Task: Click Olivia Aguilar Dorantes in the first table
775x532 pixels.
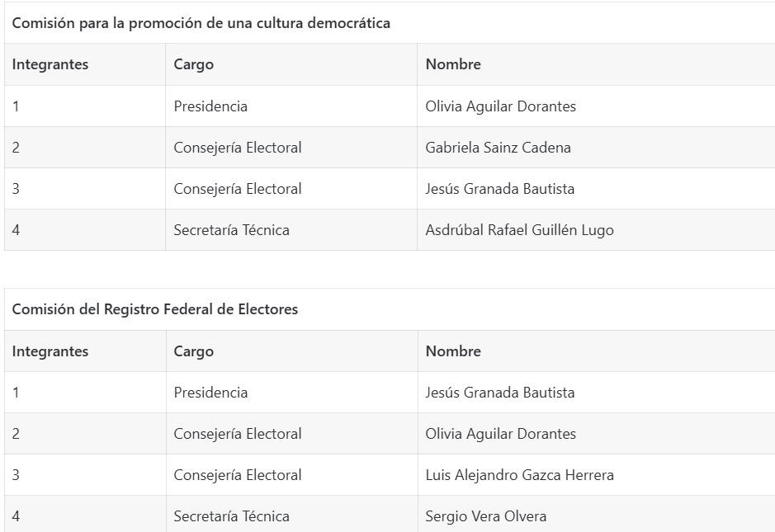Action: tap(501, 106)
